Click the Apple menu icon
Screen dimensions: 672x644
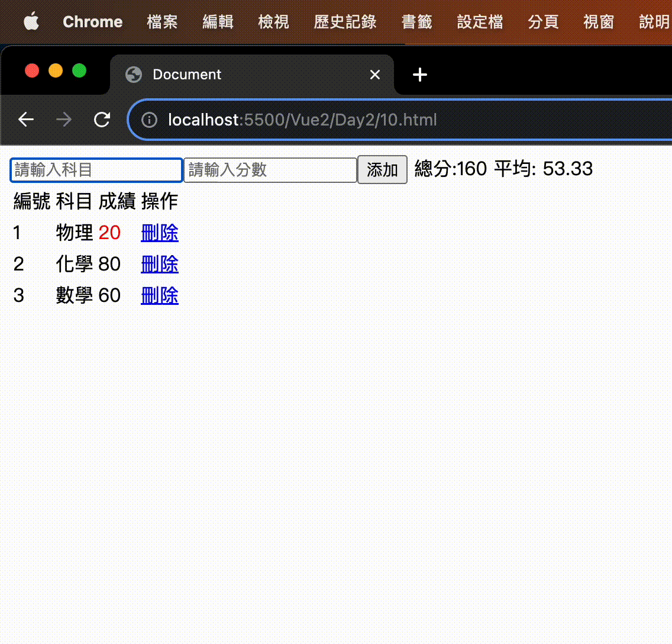(x=31, y=21)
